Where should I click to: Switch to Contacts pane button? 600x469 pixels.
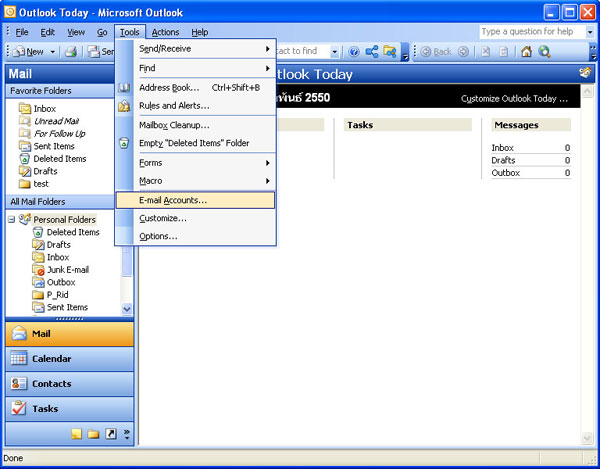point(69,383)
